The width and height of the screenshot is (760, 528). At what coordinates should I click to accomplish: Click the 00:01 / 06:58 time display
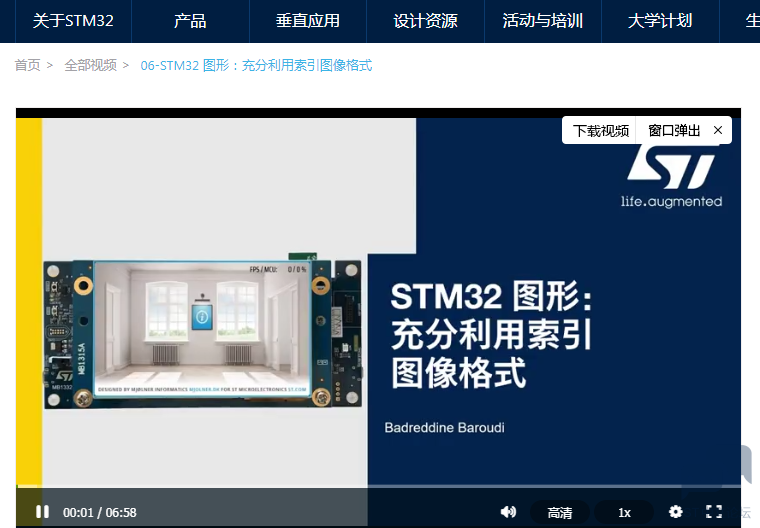tap(100, 512)
